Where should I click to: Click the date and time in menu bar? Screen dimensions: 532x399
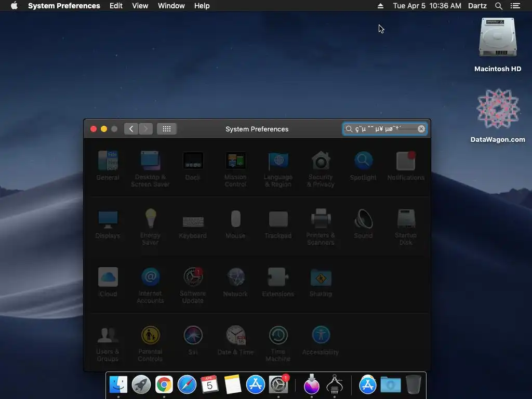(427, 6)
